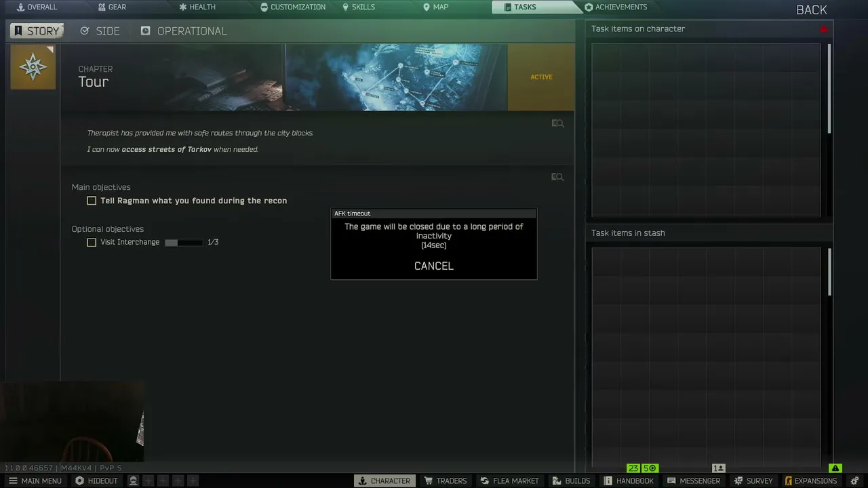Select the Story task category

coord(37,31)
